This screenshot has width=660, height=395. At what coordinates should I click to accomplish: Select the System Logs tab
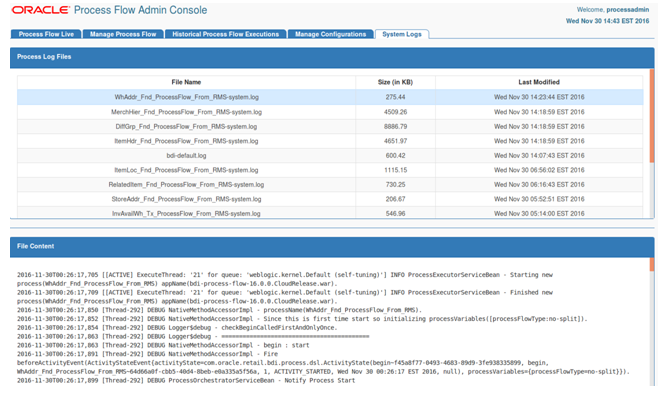(x=402, y=34)
